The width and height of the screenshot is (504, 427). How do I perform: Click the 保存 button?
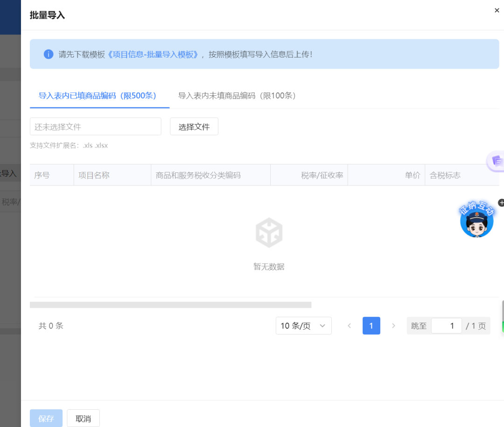(x=46, y=418)
